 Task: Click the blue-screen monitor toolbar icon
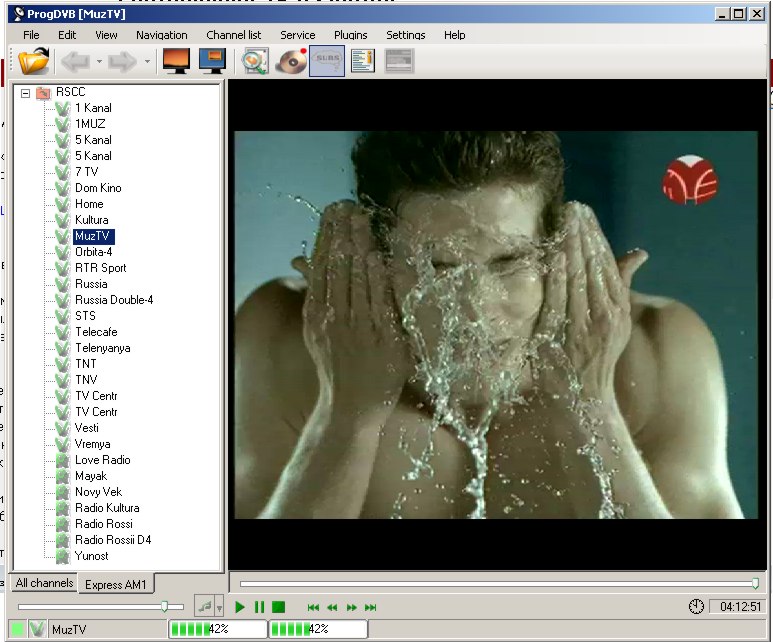click(x=212, y=62)
